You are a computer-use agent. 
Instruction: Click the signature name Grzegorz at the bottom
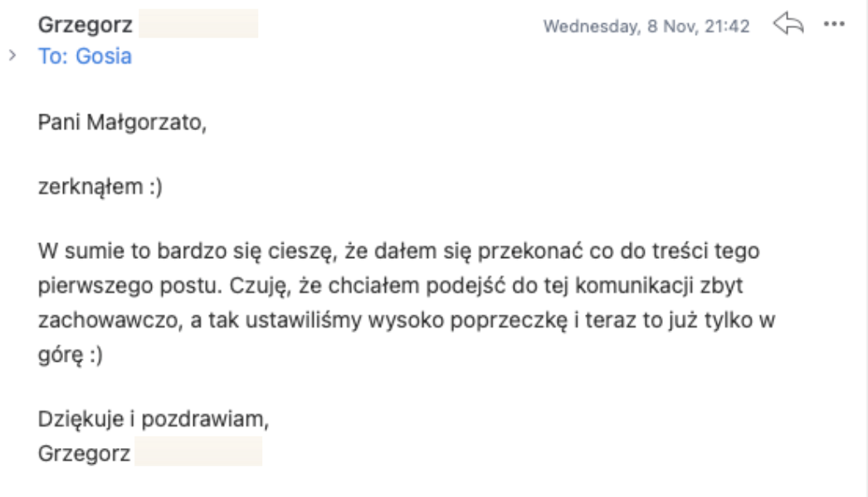85,454
